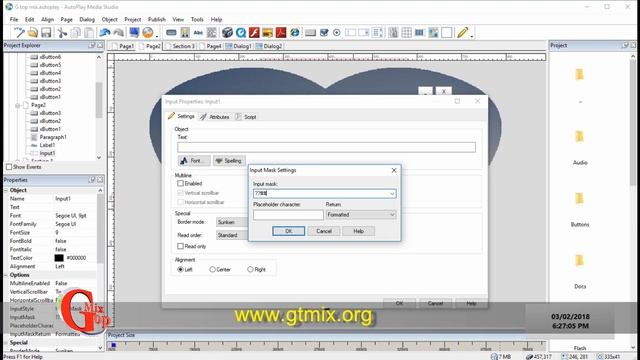Click the New project toolbar icon

tap(19, 33)
